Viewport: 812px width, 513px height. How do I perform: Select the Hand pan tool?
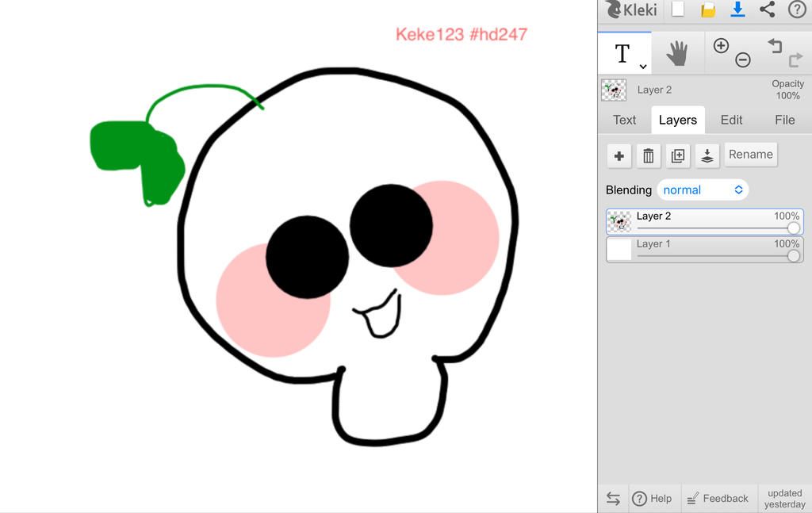677,53
